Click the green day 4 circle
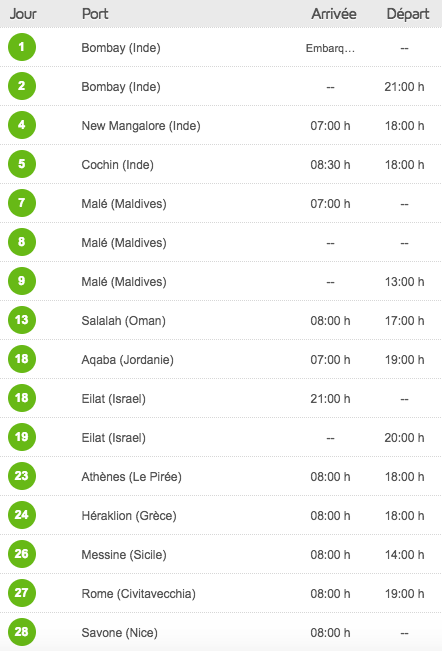Viewport: 442px width, 651px height. coord(22,125)
